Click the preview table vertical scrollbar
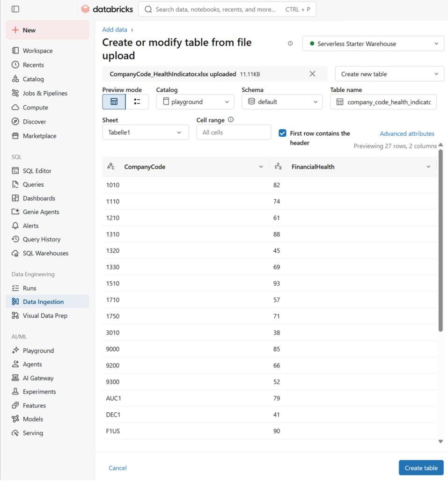 441,241
